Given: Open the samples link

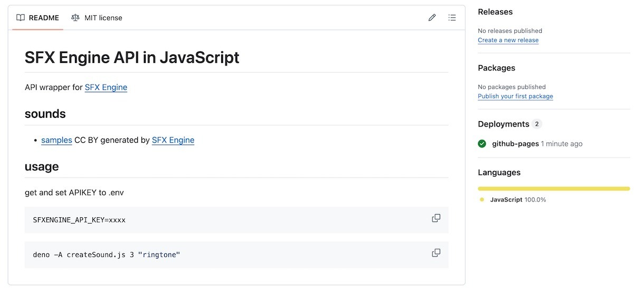Looking at the screenshot, I should 56,140.
